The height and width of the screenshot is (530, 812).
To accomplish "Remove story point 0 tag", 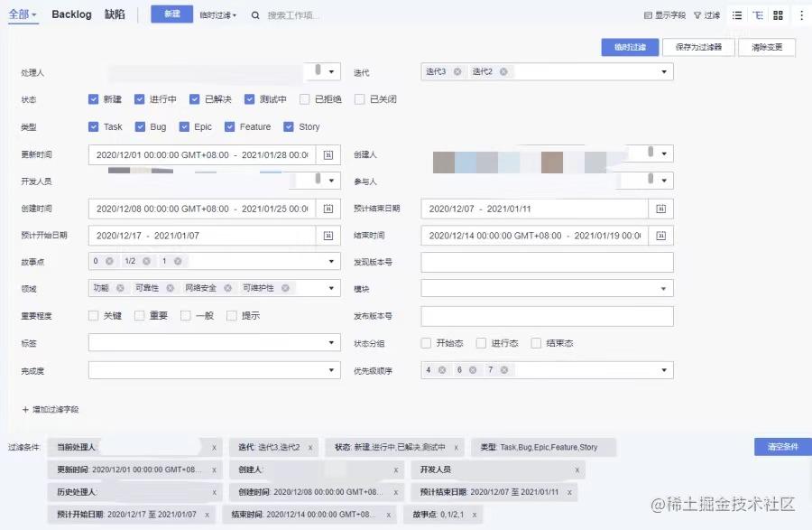I will pos(109,261).
